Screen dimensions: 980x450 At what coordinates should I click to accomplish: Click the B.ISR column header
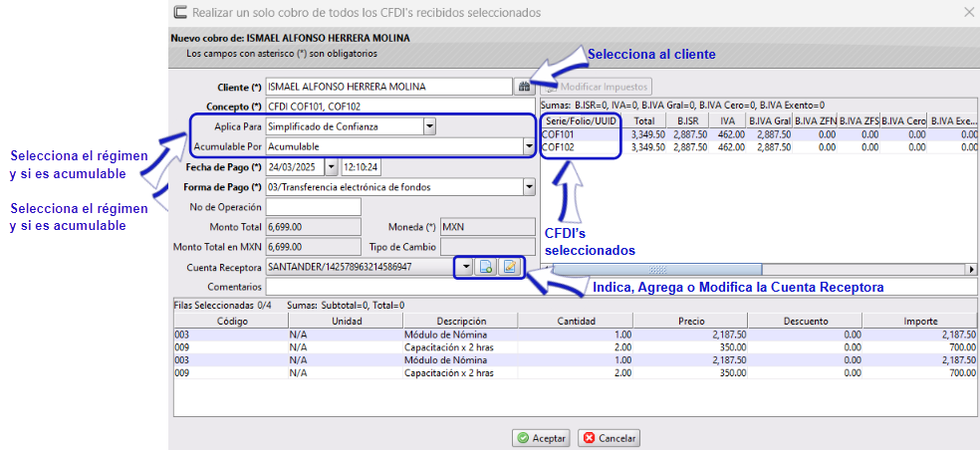[x=687, y=120]
